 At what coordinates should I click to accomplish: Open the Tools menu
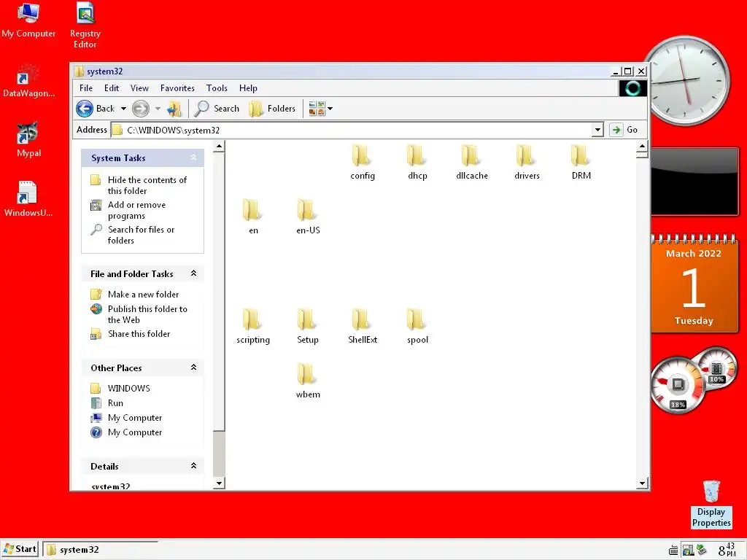217,88
